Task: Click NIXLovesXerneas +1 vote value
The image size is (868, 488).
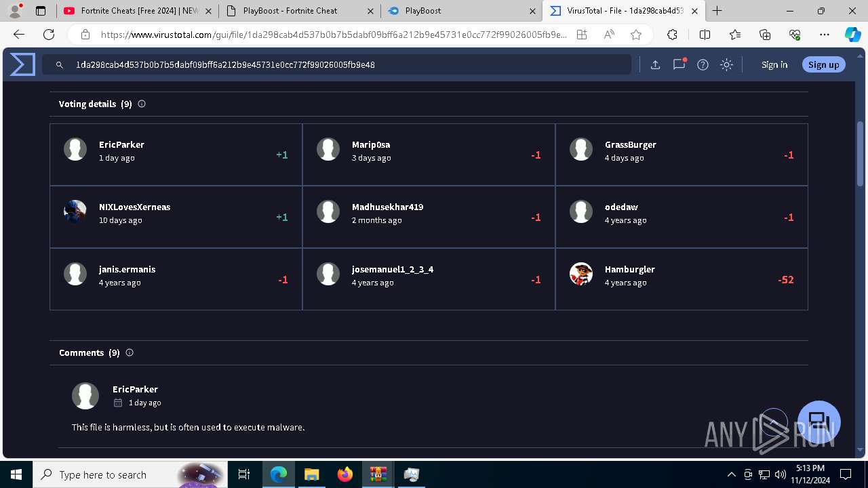Action: coord(282,217)
